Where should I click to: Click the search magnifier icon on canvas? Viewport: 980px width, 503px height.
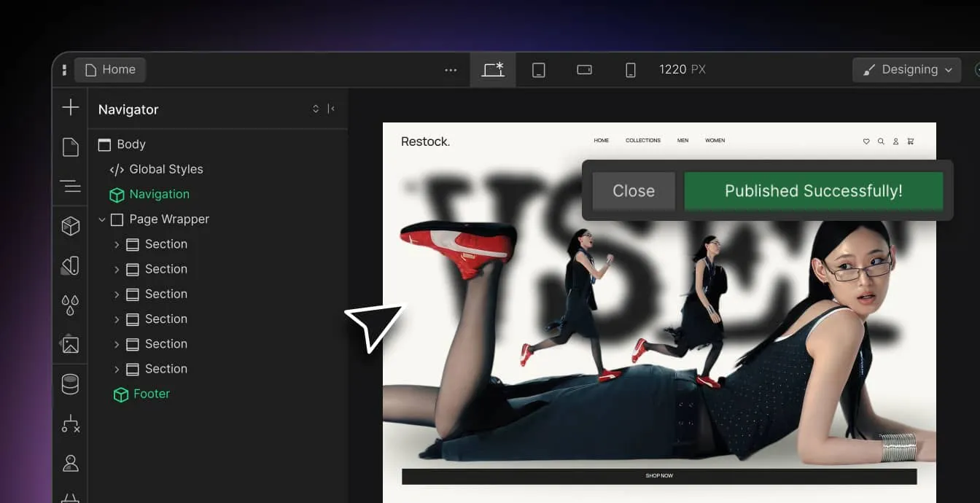[881, 141]
